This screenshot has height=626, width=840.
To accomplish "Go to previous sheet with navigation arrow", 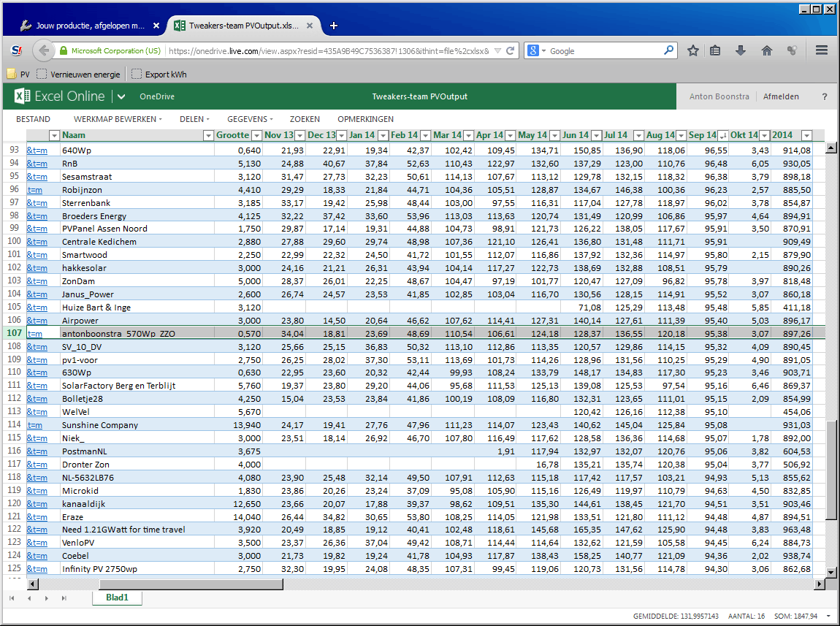I will 29,598.
